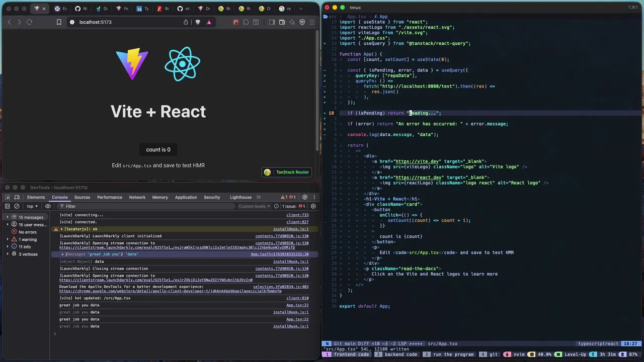The width and height of the screenshot is (644, 362).
Task: Open the Custom levels dropdown
Action: [255, 206]
